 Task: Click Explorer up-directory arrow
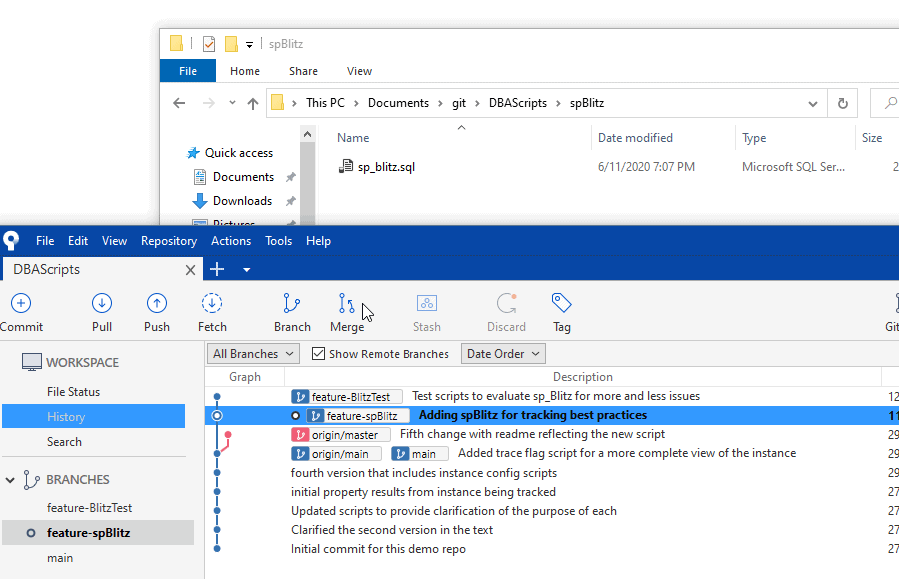coord(253,103)
